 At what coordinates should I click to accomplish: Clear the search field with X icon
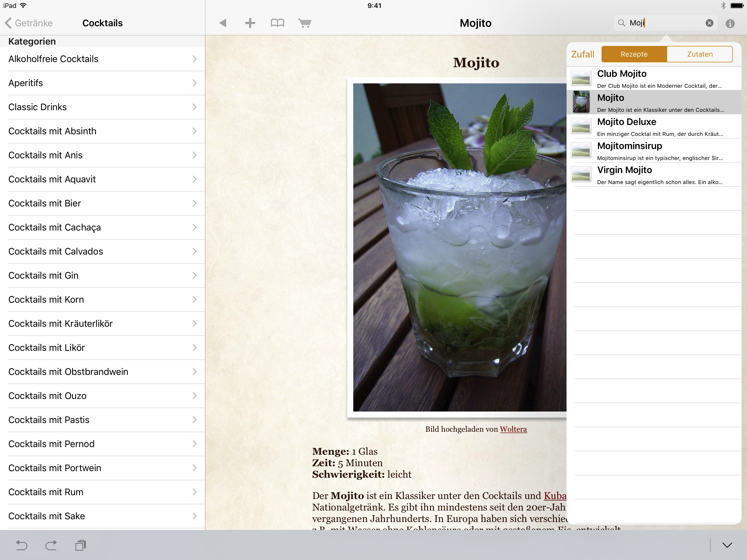(709, 23)
